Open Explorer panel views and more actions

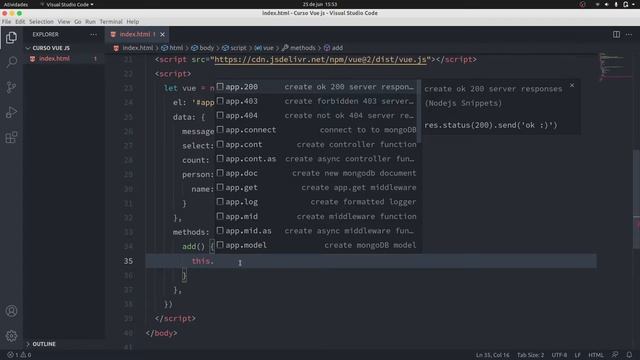click(93, 35)
